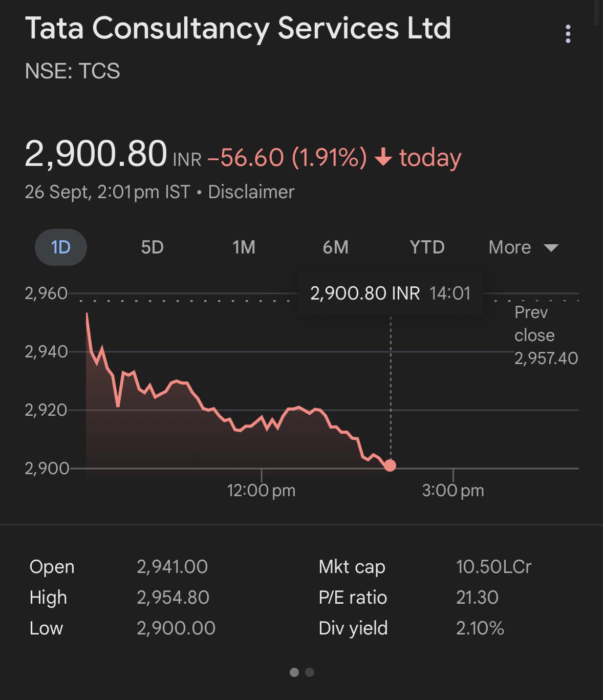Go to the second stats page dot
The width and height of the screenshot is (603, 700).
coord(310,672)
